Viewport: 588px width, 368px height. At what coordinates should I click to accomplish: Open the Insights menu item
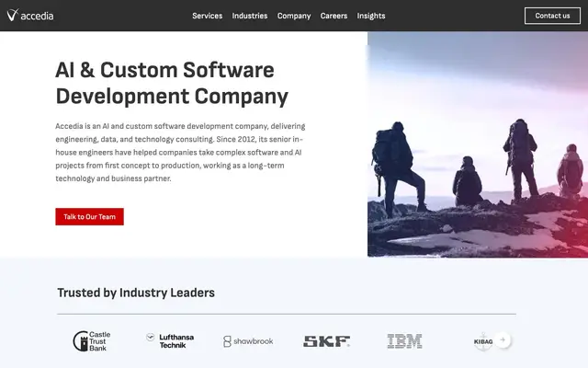(x=371, y=16)
